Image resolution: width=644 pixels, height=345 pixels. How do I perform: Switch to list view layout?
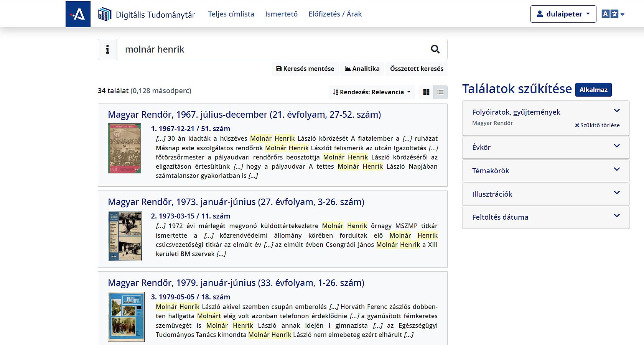click(440, 92)
